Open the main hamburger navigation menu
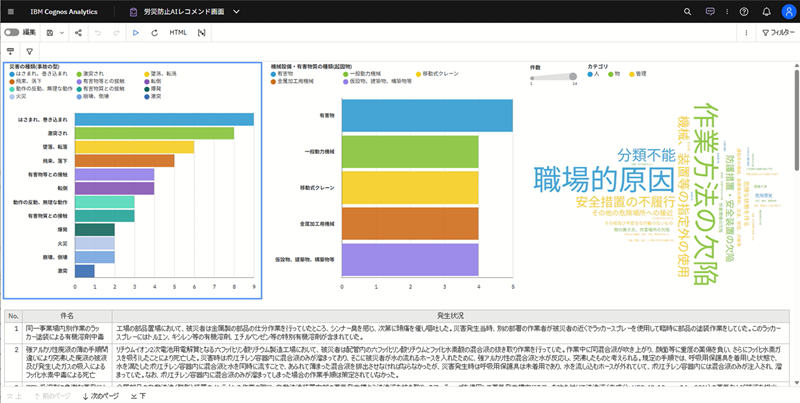This screenshot has height=403, width=800. point(12,12)
